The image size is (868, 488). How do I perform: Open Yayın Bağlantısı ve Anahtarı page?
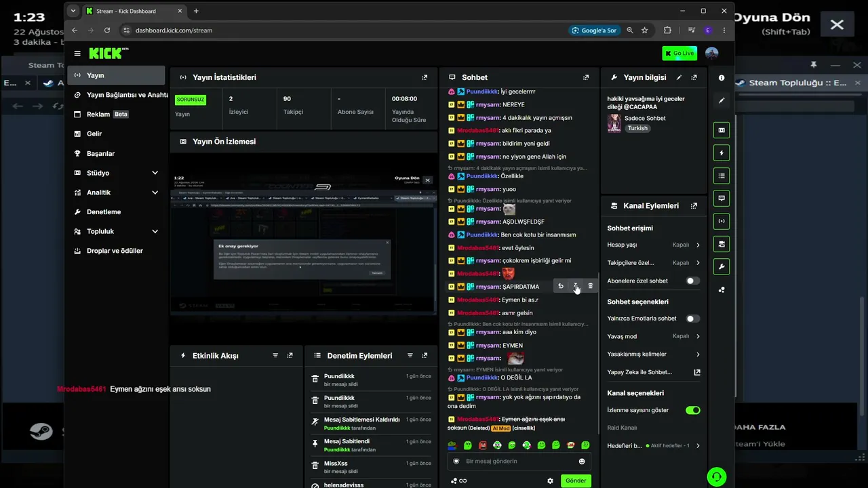(x=116, y=95)
